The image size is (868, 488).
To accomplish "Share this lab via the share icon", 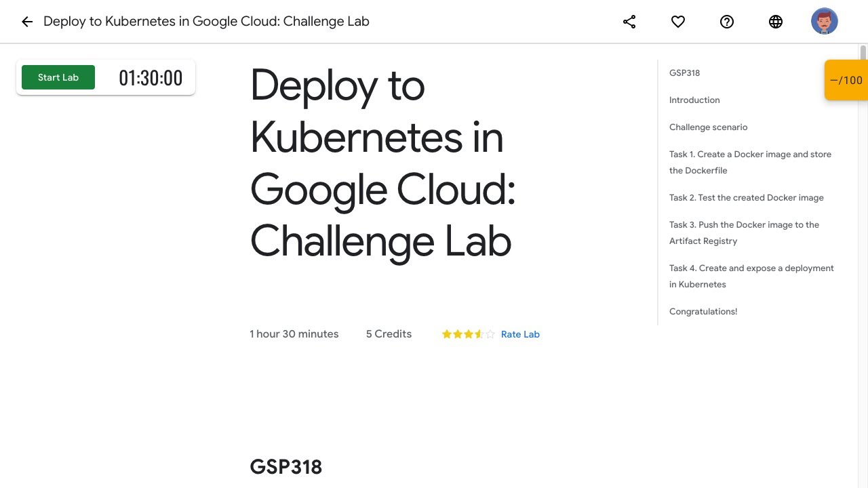I will [629, 22].
